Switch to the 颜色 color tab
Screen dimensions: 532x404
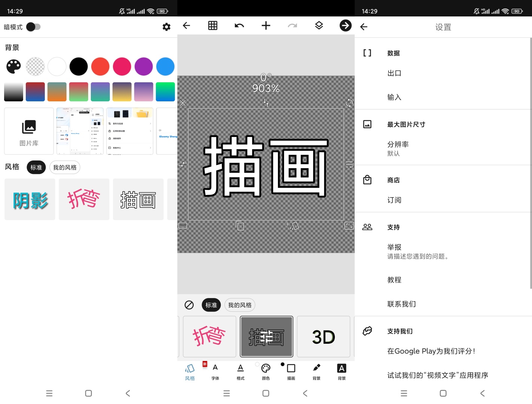click(266, 371)
